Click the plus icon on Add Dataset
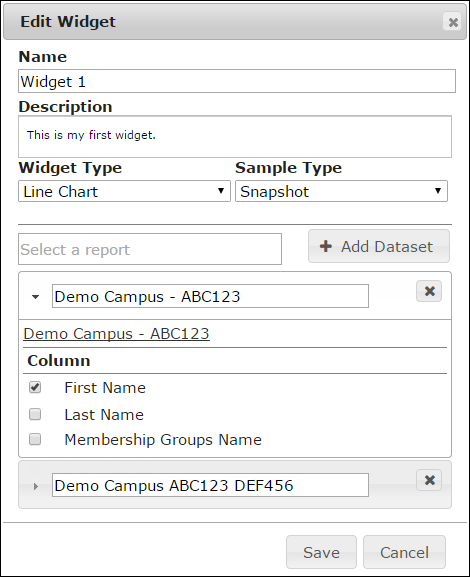470x577 pixels. 326,246
